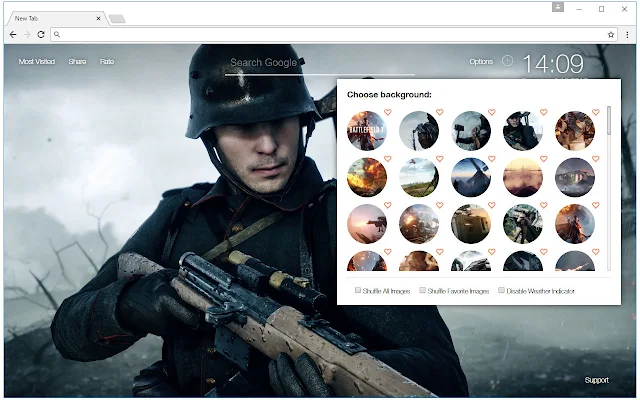Image resolution: width=640 pixels, height=400 pixels.
Task: Click the user profile icon in title bar
Action: pos(558,7)
